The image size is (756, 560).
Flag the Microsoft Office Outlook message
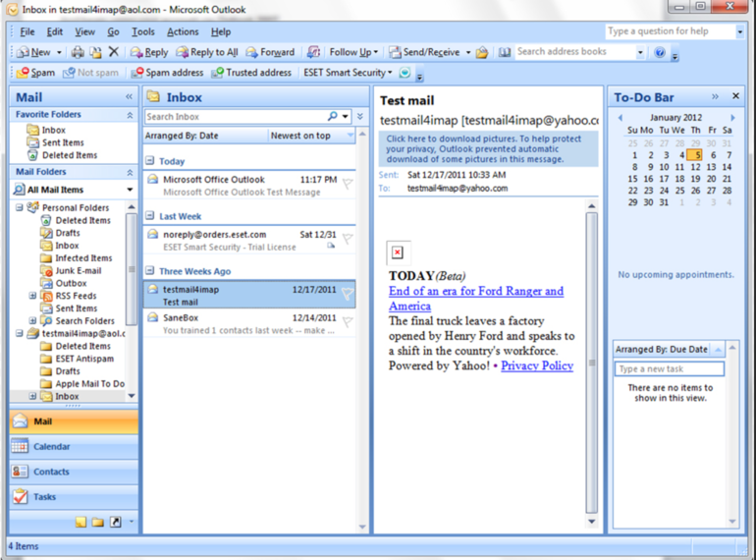(x=348, y=184)
